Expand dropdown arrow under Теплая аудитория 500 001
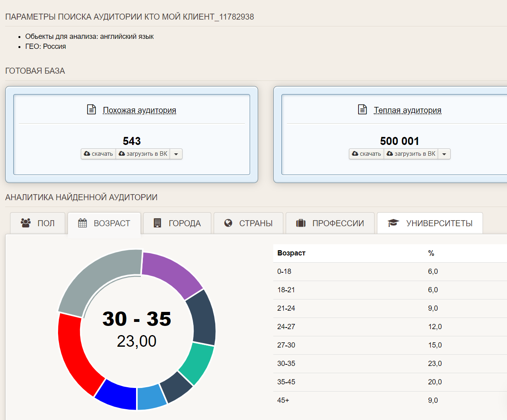The height and width of the screenshot is (420, 507). coord(444,154)
